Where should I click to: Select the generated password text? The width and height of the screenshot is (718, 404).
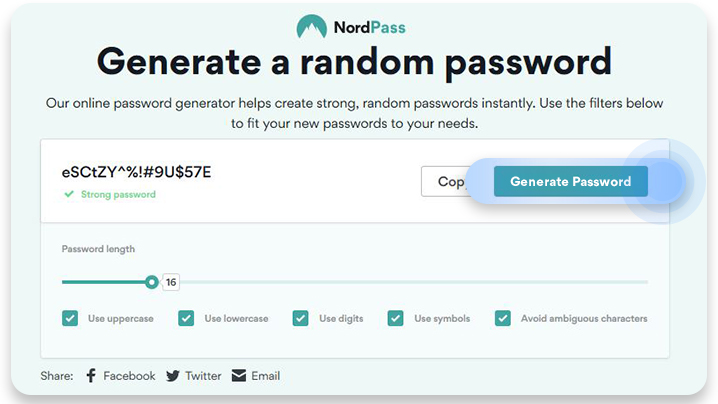(136, 172)
